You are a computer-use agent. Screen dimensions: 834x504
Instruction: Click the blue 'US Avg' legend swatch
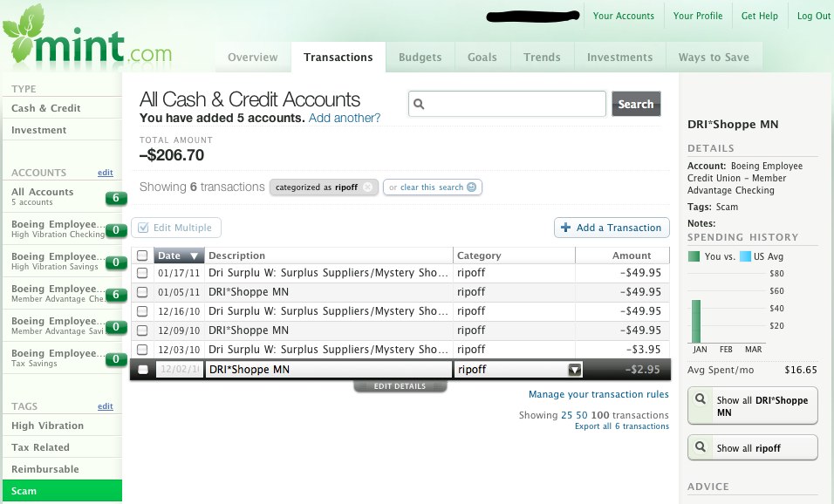point(745,256)
